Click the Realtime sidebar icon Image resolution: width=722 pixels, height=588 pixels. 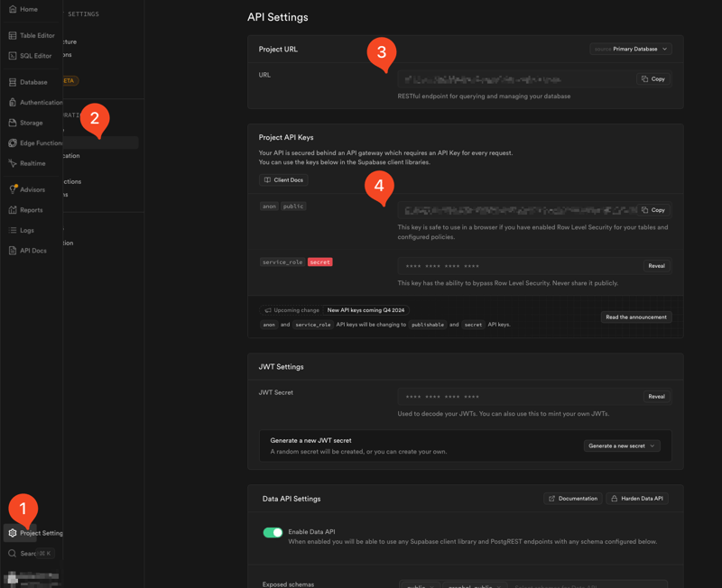coord(13,162)
